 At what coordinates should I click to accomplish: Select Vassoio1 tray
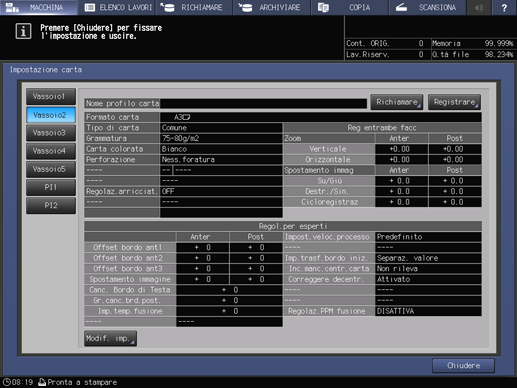point(51,97)
